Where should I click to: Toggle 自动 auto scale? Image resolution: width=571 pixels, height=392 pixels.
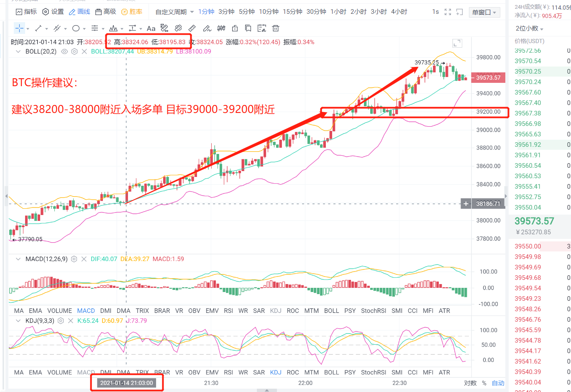coord(498,383)
